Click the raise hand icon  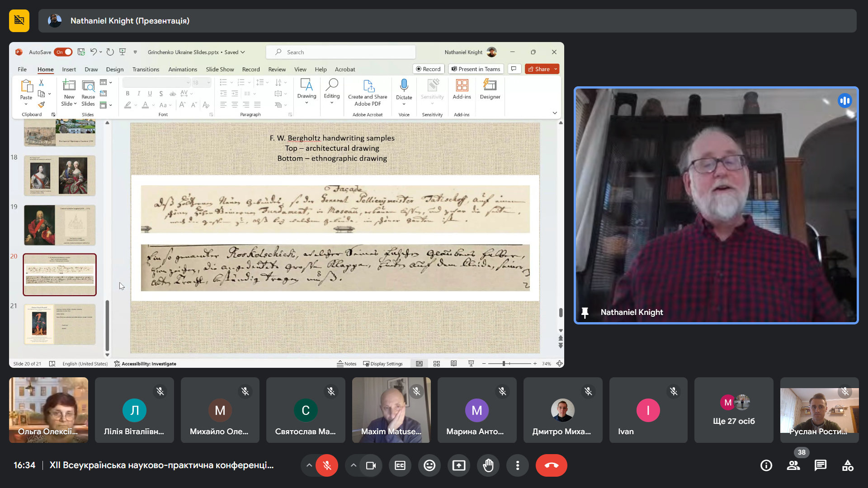click(x=488, y=465)
